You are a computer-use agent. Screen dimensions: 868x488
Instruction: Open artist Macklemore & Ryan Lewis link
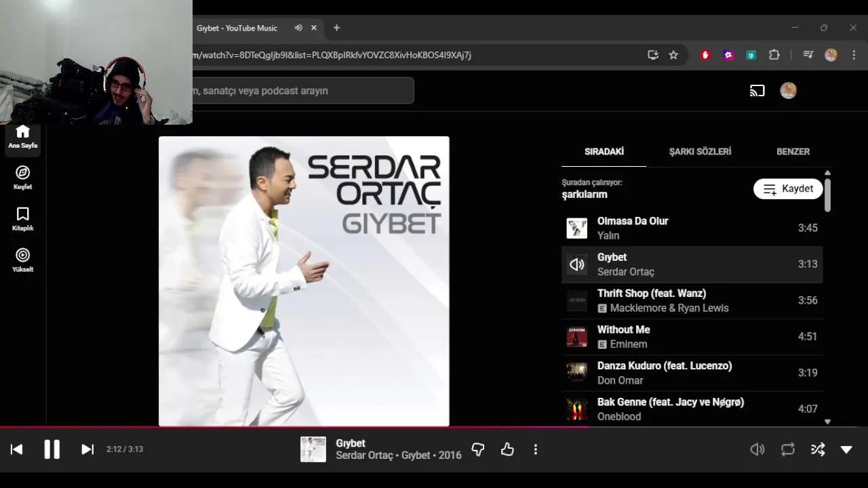(x=669, y=308)
